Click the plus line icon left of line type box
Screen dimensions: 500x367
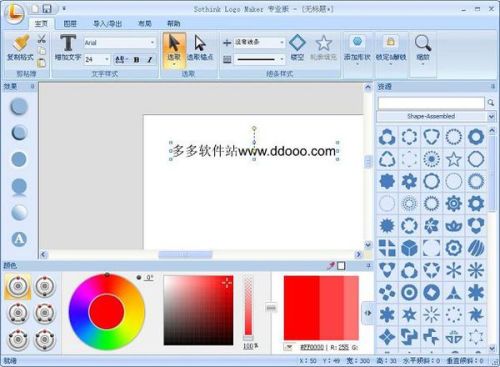pyautogui.click(x=227, y=43)
